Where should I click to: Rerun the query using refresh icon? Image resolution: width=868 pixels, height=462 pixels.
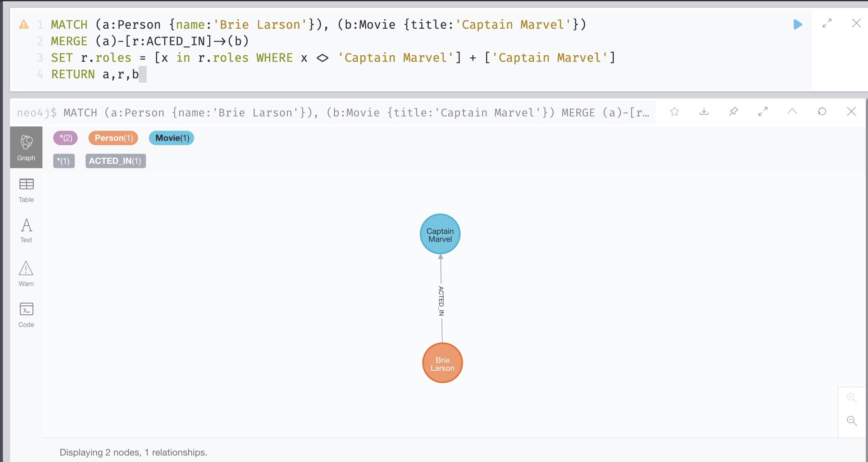pos(822,112)
